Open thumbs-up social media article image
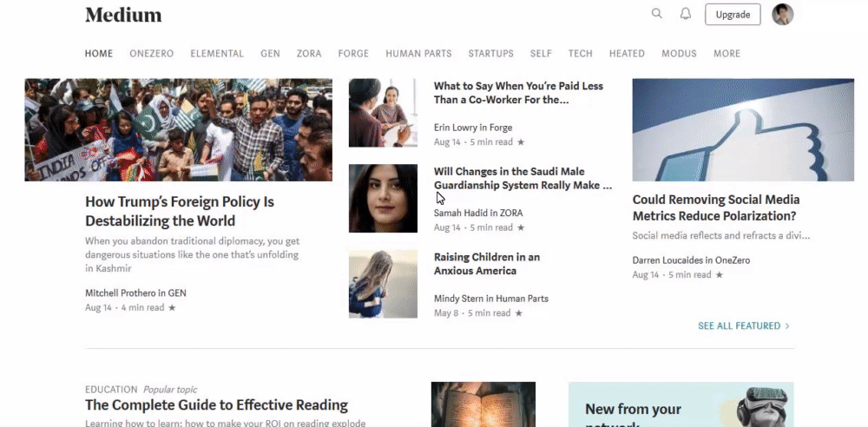This screenshot has width=868, height=427. pos(743,129)
